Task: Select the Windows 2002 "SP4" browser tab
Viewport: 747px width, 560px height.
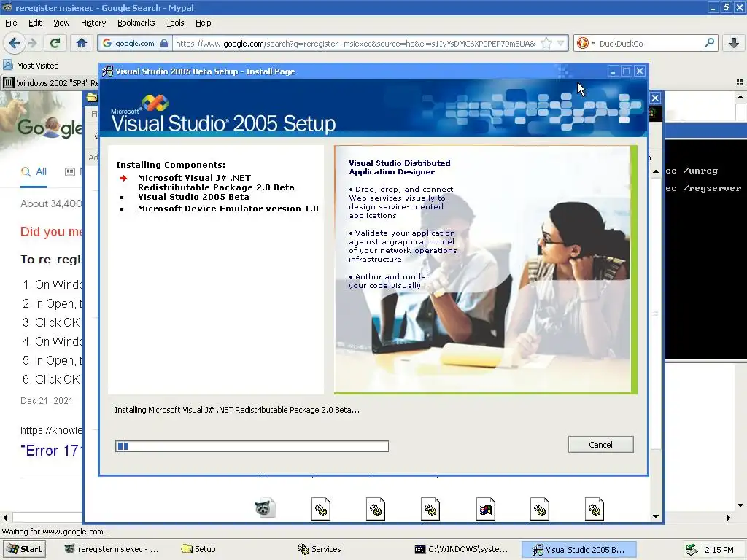Action: [50, 83]
